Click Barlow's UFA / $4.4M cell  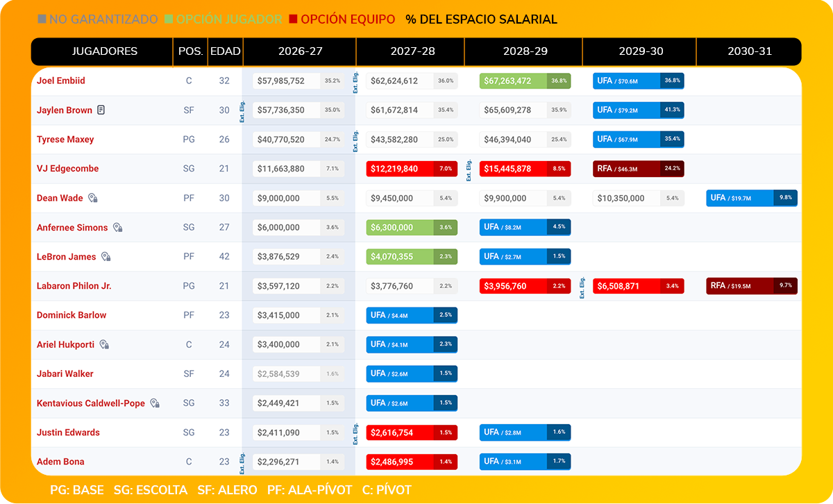tap(412, 315)
